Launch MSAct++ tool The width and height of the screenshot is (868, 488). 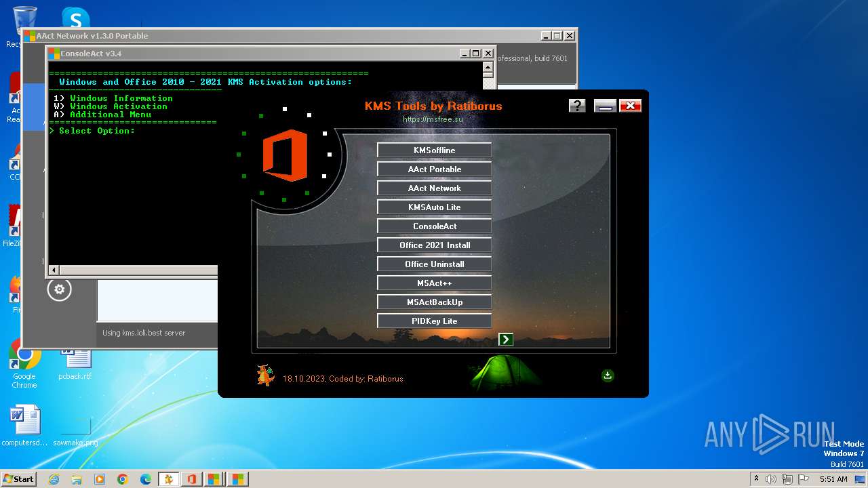pyautogui.click(x=434, y=283)
